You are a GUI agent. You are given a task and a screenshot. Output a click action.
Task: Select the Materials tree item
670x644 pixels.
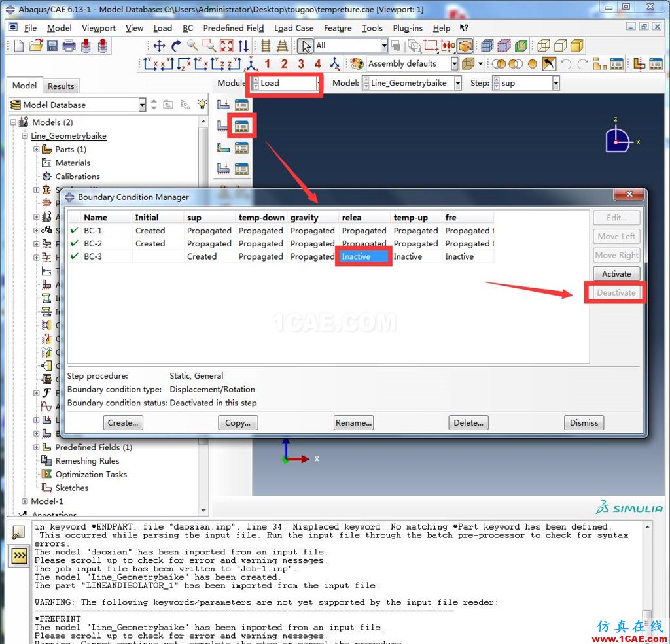[x=73, y=163]
